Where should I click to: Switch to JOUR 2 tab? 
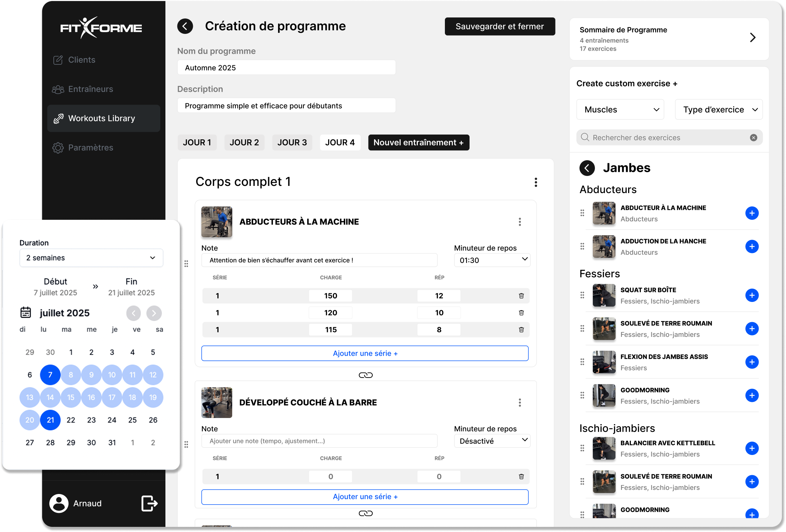(x=244, y=142)
